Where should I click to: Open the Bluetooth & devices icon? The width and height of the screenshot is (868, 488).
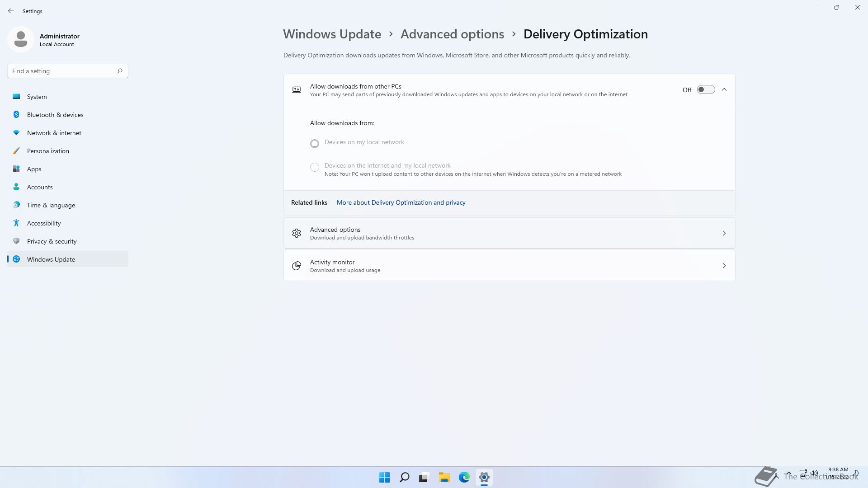click(16, 115)
